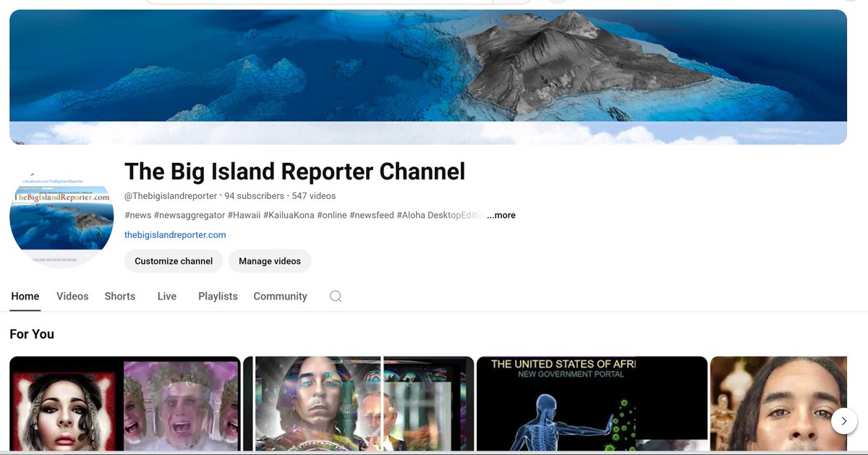Click the second For You video collage thumbnail
The image size is (868, 455).
358,403
